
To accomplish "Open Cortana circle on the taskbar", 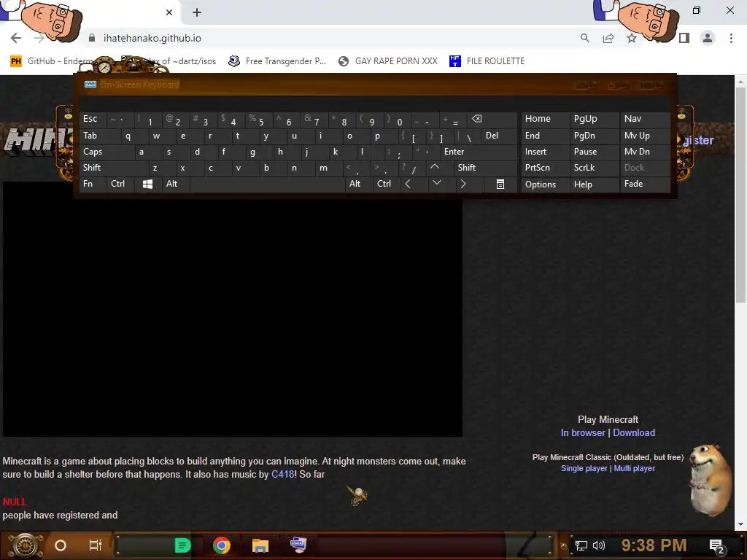I will (x=61, y=545).
